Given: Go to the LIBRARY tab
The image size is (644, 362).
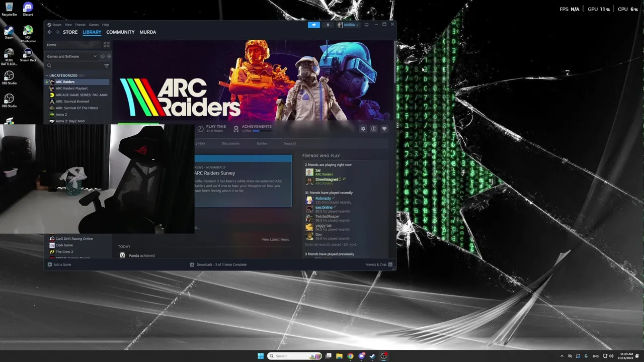Looking at the screenshot, I should 92,32.
